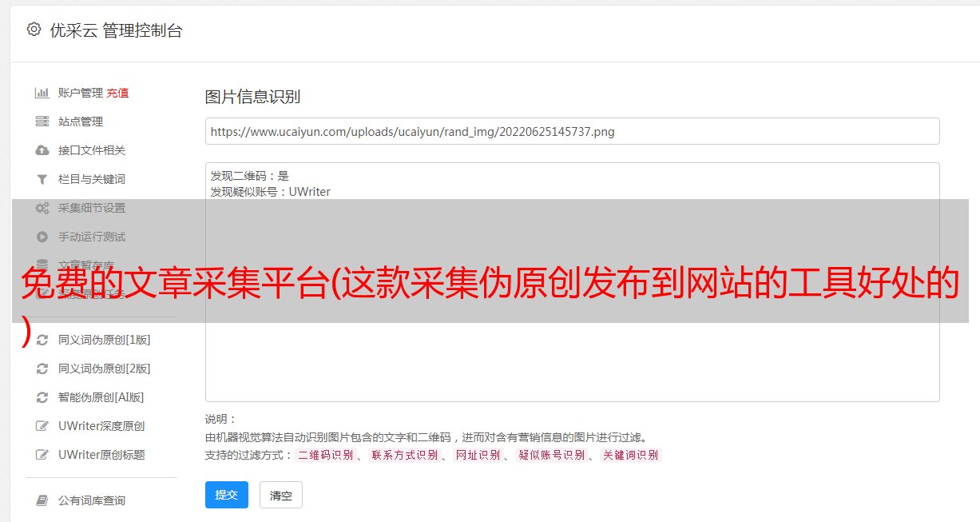The image size is (980, 522).
Task: Click the gear icon beside 优采云 管理控制台
Action: coord(34,30)
